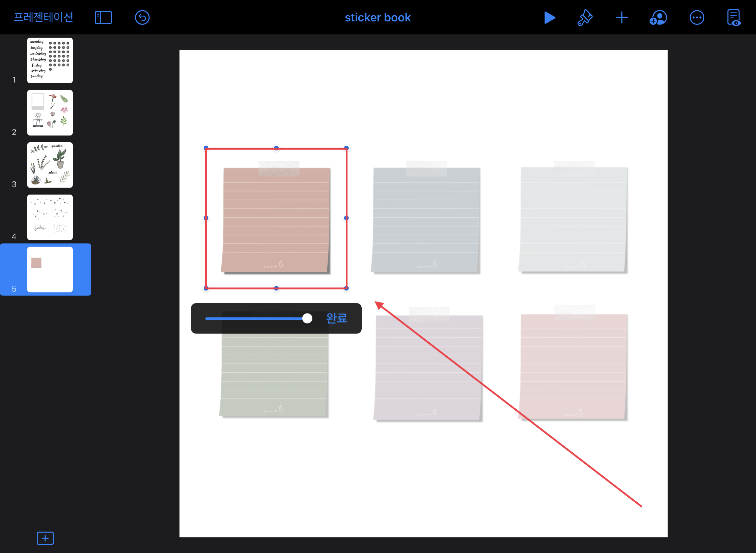The width and height of the screenshot is (756, 553).
Task: Add a new slide
Action: [x=45, y=538]
